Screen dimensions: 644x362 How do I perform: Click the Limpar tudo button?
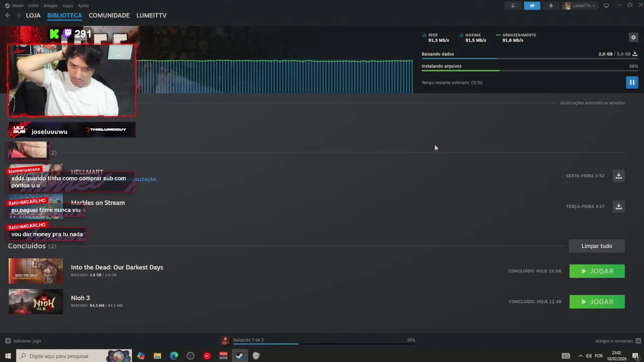(597, 246)
